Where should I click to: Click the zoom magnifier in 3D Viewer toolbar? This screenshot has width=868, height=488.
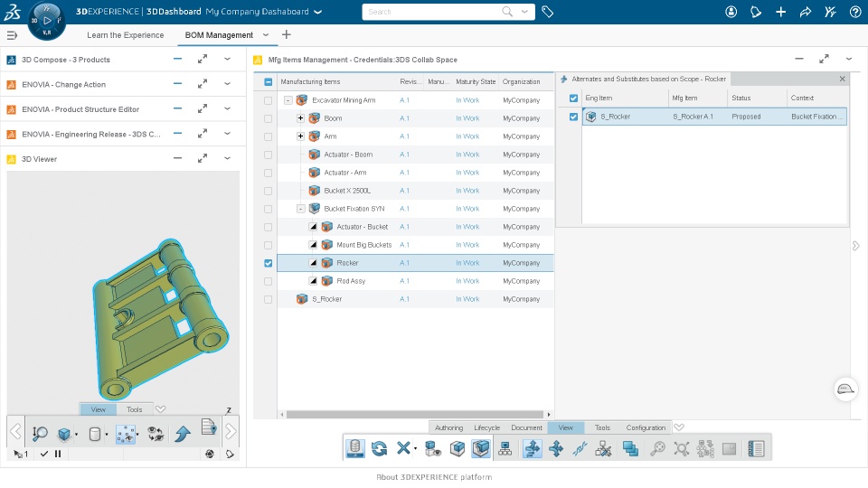click(x=39, y=434)
